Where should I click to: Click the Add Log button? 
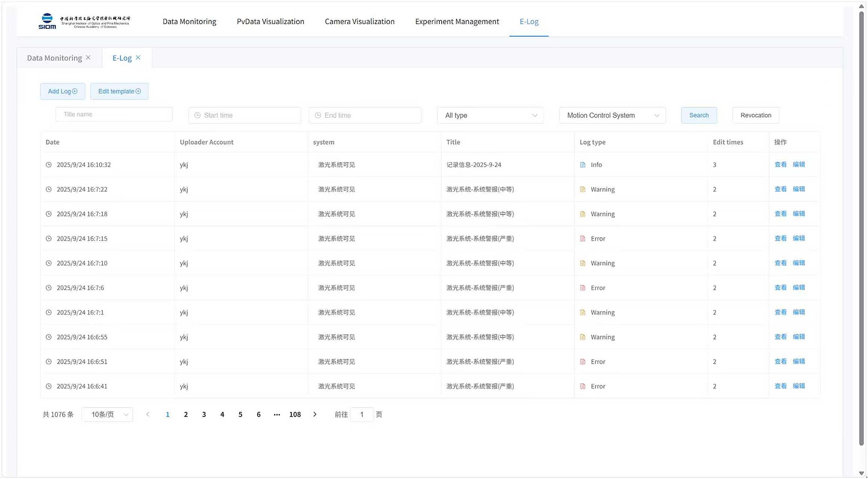click(63, 91)
